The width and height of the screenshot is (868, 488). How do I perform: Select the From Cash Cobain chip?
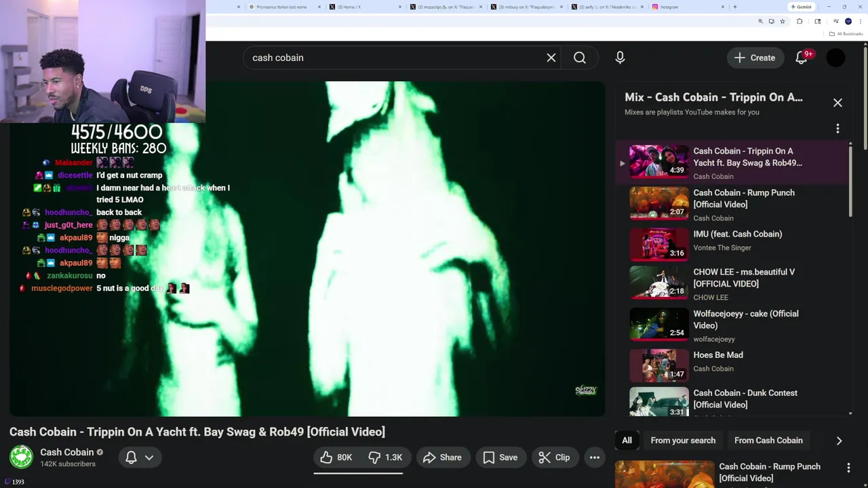768,441
